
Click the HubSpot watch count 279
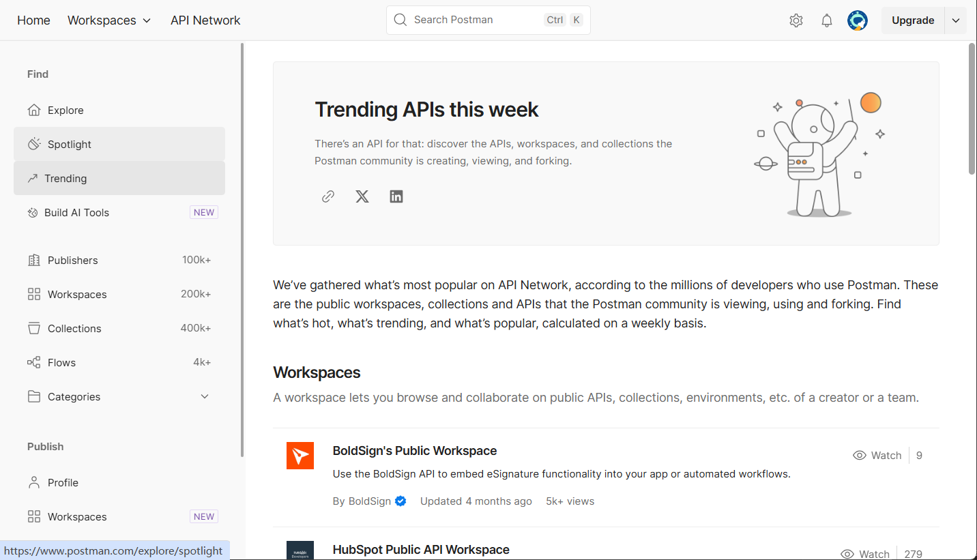tap(913, 554)
